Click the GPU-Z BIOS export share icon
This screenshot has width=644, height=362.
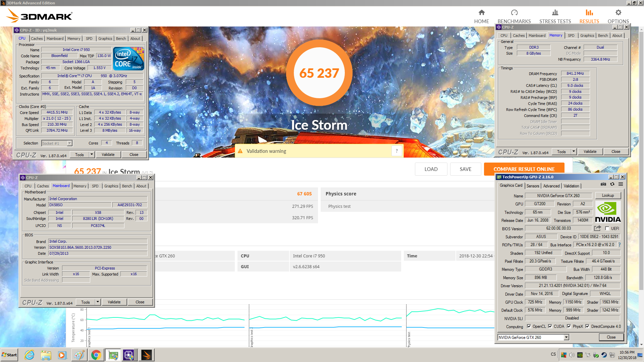598,228
